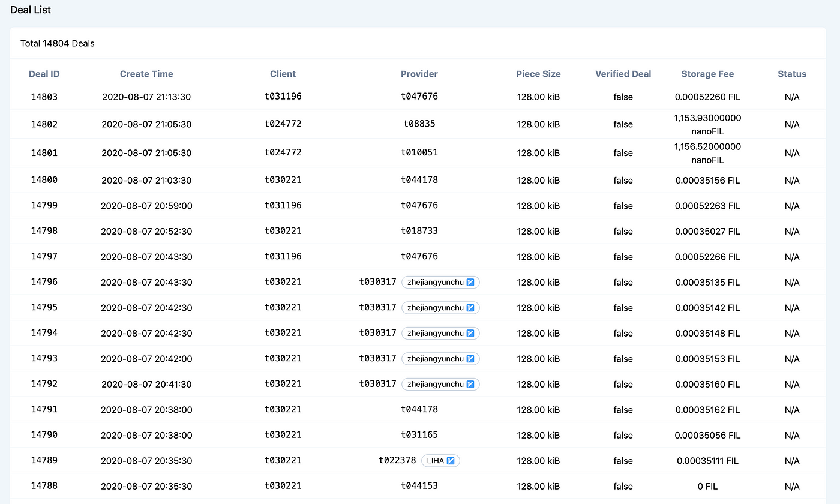Open deal ID 14794
Screen dimensions: 840x504
pos(44,333)
